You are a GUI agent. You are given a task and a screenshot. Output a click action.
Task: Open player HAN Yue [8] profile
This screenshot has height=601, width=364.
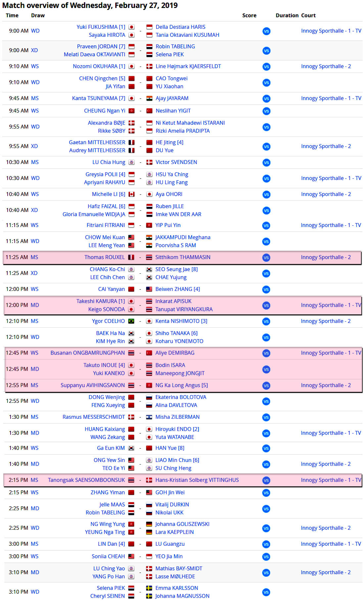click(x=170, y=448)
